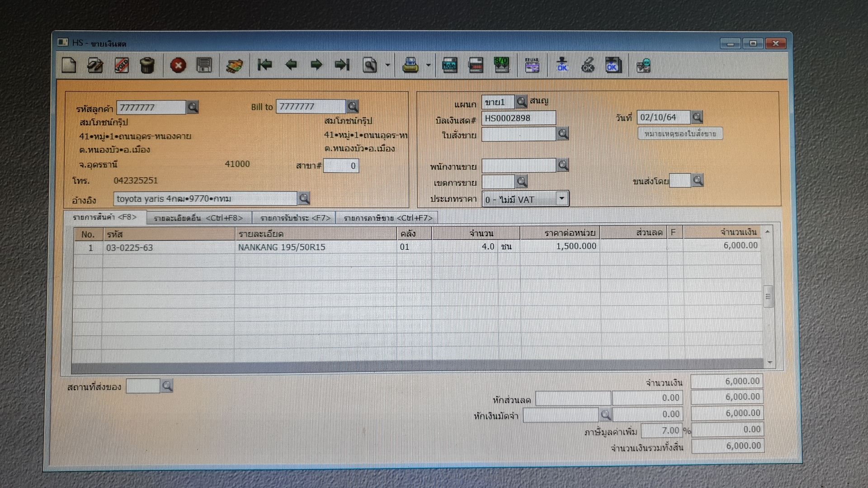Click the printer icon
The width and height of the screenshot is (868, 488).
[x=410, y=66]
